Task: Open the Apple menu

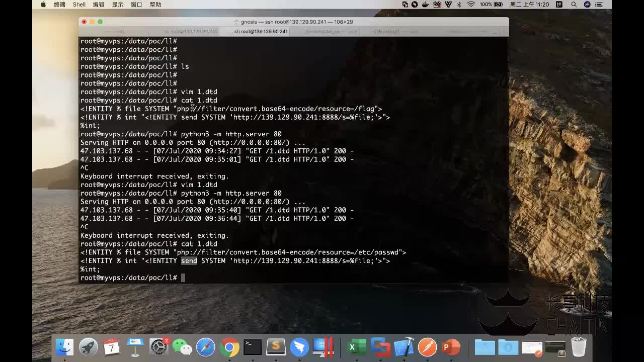Action: point(43,5)
